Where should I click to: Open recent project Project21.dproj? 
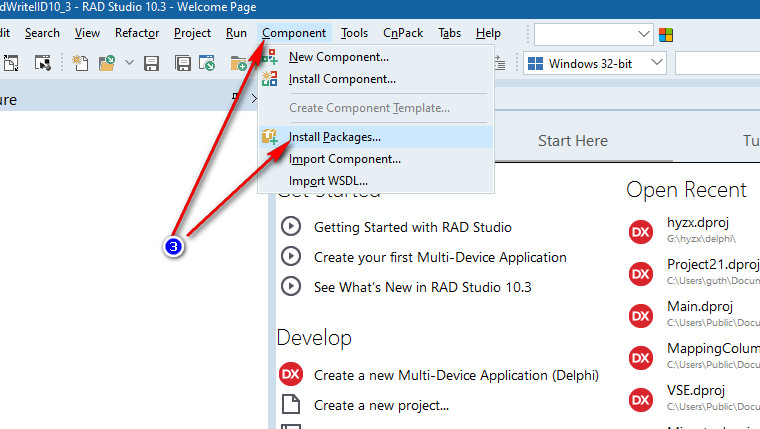(713, 264)
